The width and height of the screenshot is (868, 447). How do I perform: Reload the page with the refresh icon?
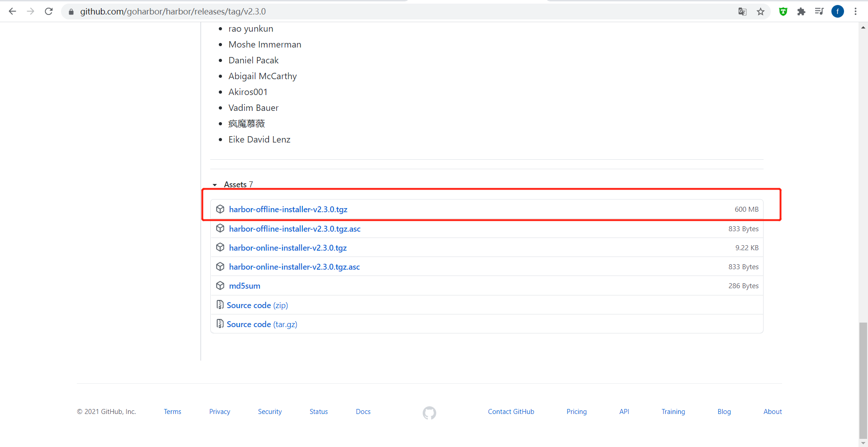49,11
